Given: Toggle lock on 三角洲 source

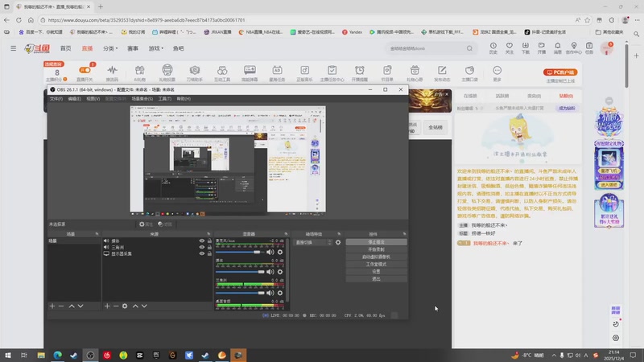Looking at the screenshot, I should tap(209, 247).
